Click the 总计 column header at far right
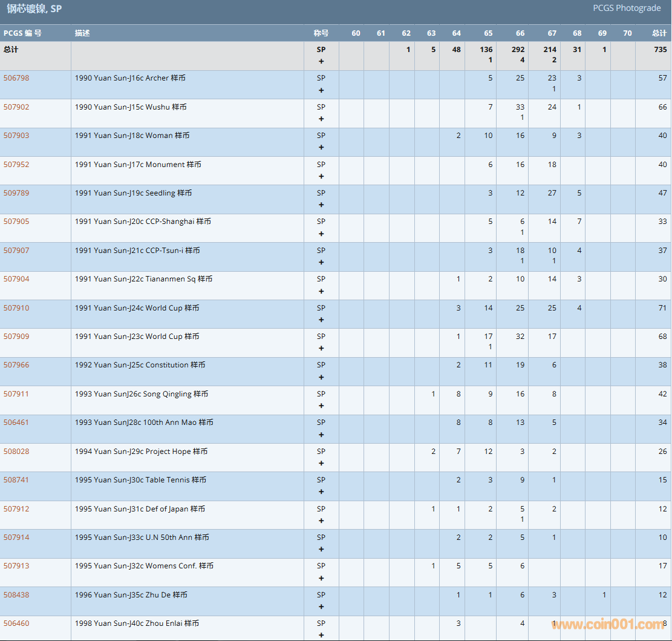 (x=659, y=33)
